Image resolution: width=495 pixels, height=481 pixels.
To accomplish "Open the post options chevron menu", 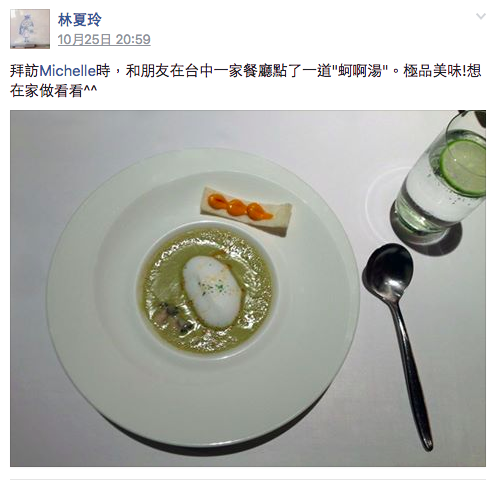I will tap(480, 16).
